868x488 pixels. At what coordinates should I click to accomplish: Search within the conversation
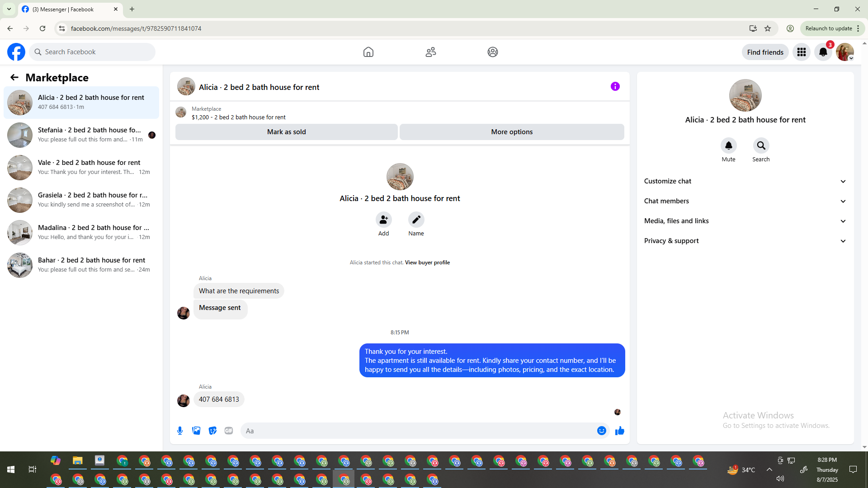[x=761, y=145]
